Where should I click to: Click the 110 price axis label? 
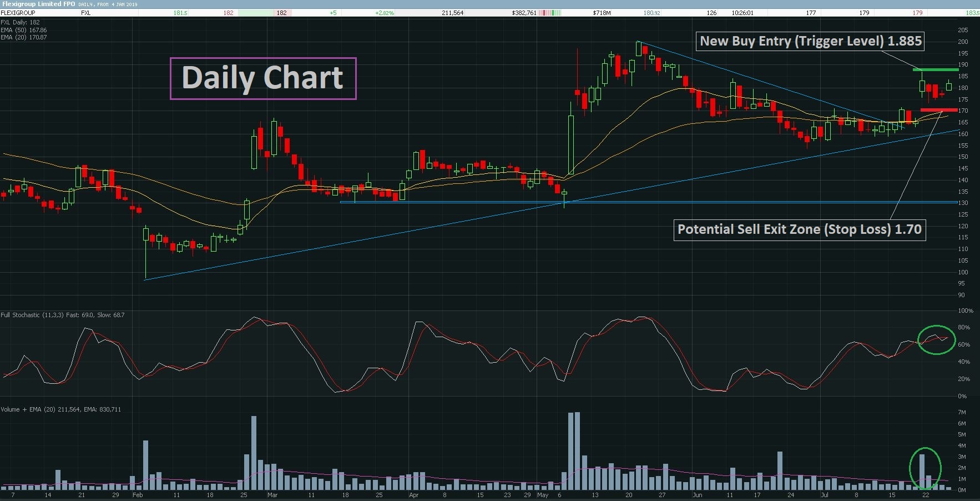click(963, 249)
